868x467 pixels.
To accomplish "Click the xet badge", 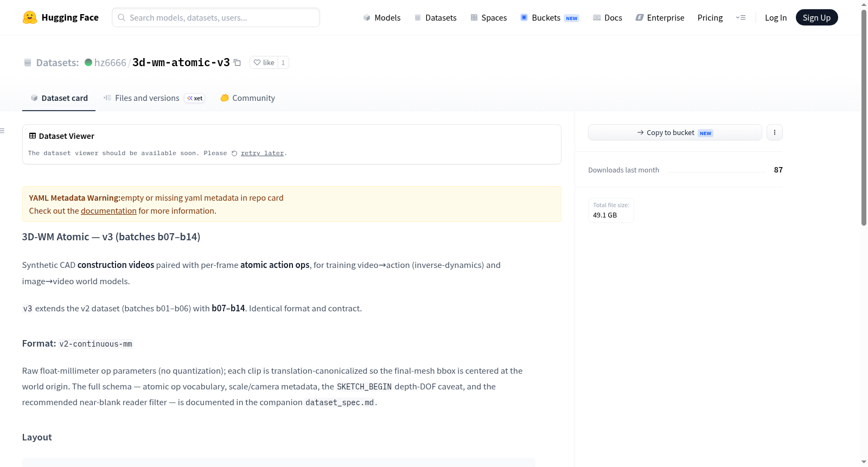I will (195, 98).
